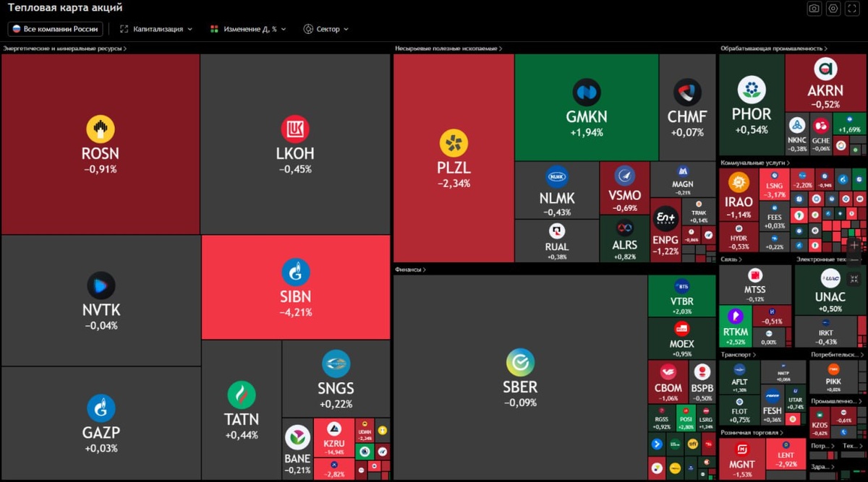Click the AKRN Acron logo
868x482 pixels.
[825, 69]
